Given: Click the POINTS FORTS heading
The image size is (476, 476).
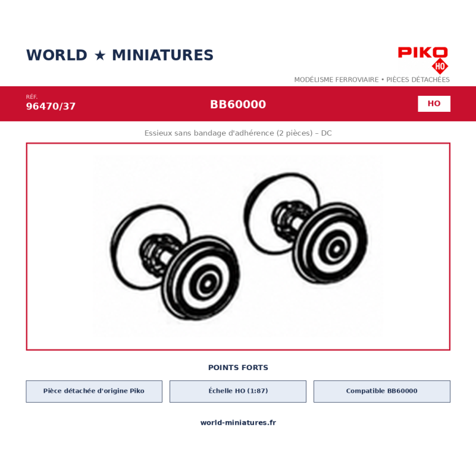Looking at the screenshot, I should click(x=238, y=368).
